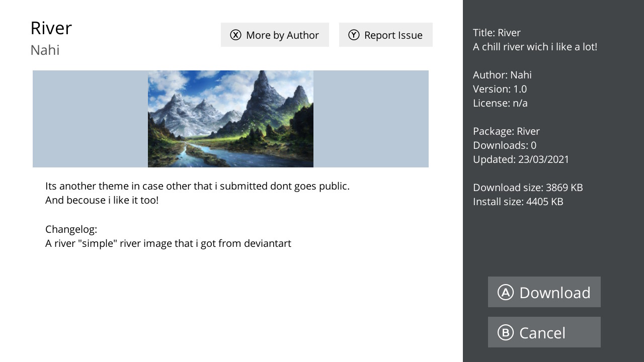Open the River mountain preview image

pyautogui.click(x=230, y=119)
